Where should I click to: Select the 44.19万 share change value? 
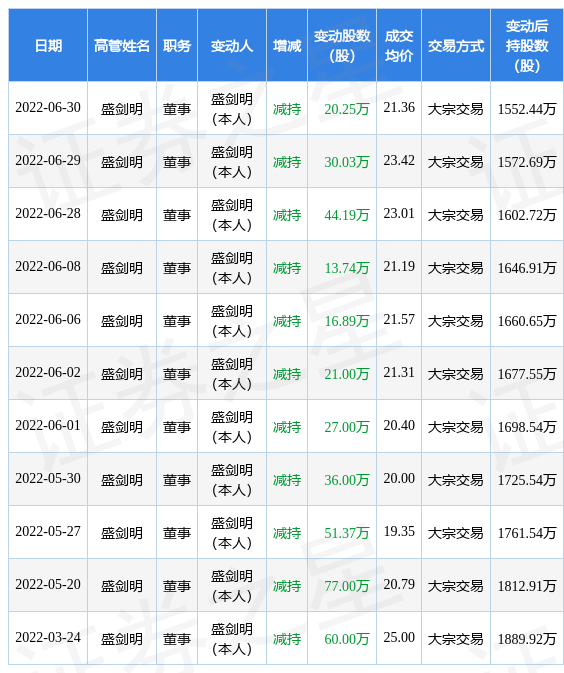coord(347,215)
